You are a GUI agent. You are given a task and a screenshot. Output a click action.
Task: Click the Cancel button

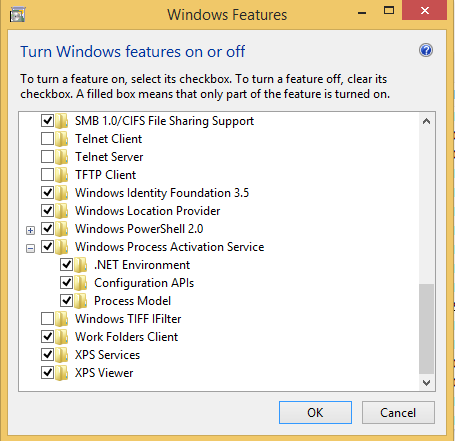point(398,413)
